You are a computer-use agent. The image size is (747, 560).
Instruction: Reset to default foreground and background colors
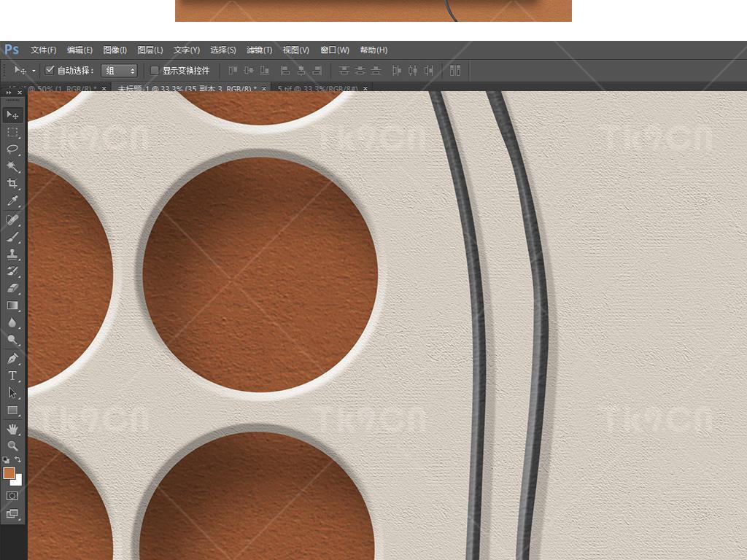[x=6, y=459]
